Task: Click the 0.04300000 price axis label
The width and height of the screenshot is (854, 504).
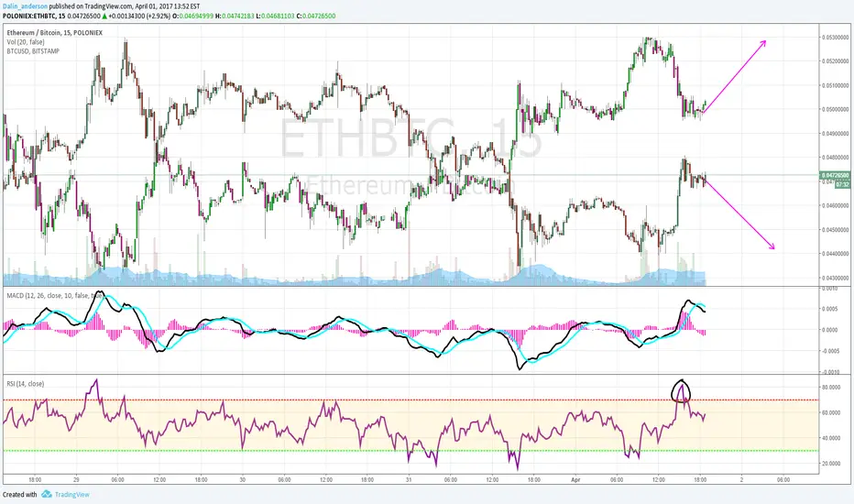Action: pos(835,278)
